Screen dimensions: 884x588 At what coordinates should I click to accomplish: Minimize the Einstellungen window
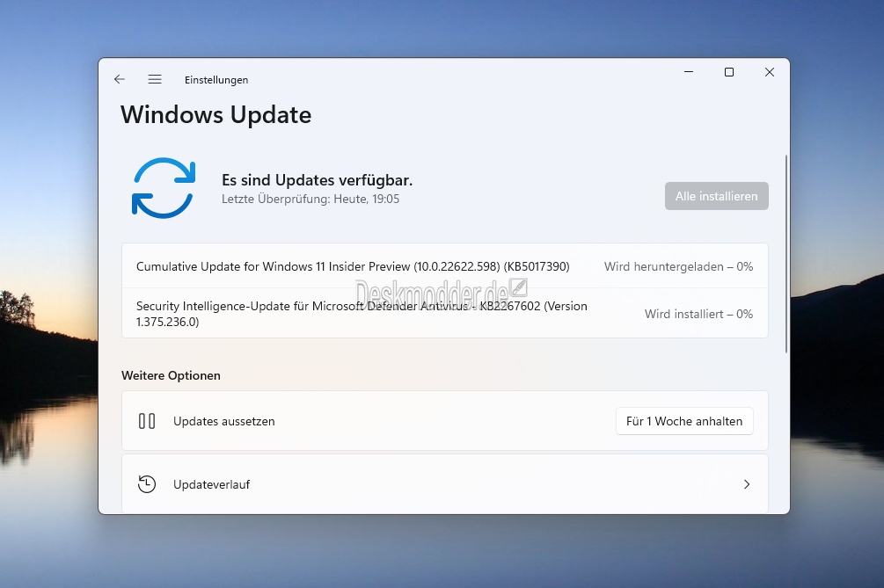point(689,72)
